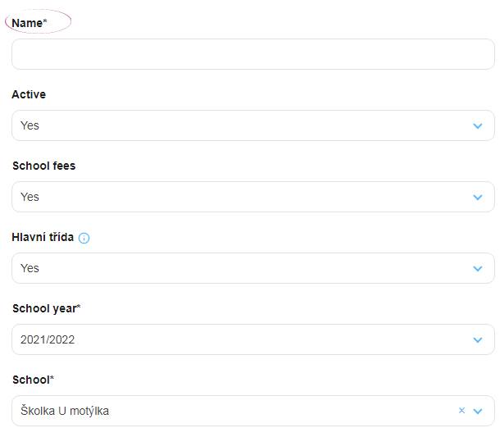Open the 2021/2022 School year dropdown

point(253,339)
